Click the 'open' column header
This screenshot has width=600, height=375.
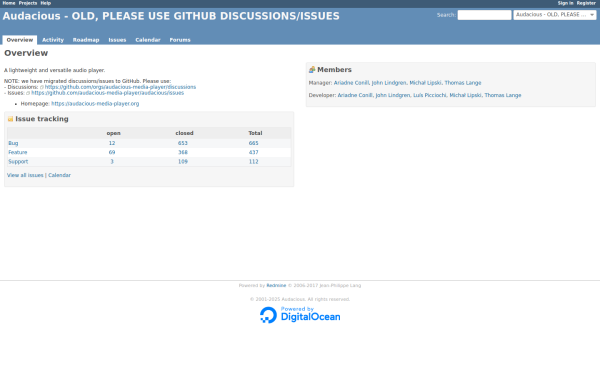113,133
